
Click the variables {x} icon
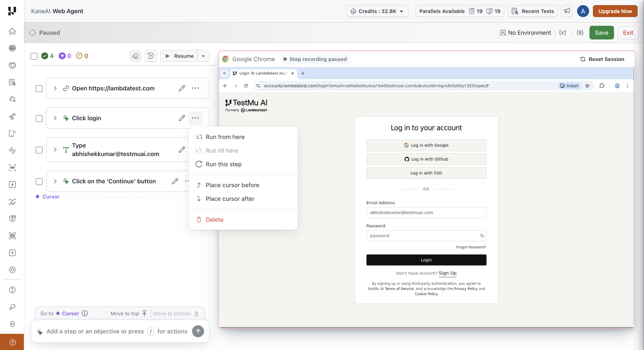point(563,32)
